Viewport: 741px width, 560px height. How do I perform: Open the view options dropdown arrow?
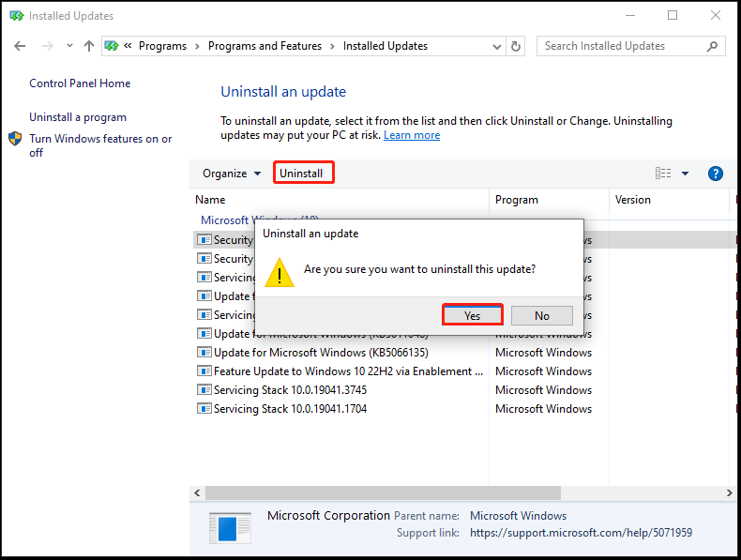click(685, 174)
